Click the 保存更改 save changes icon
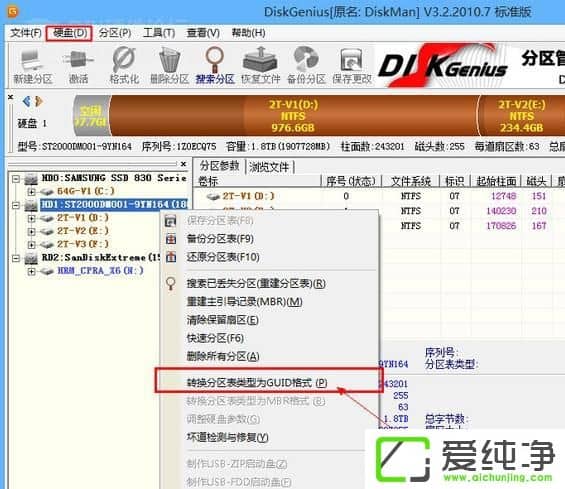The height and width of the screenshot is (489, 565). 352,66
